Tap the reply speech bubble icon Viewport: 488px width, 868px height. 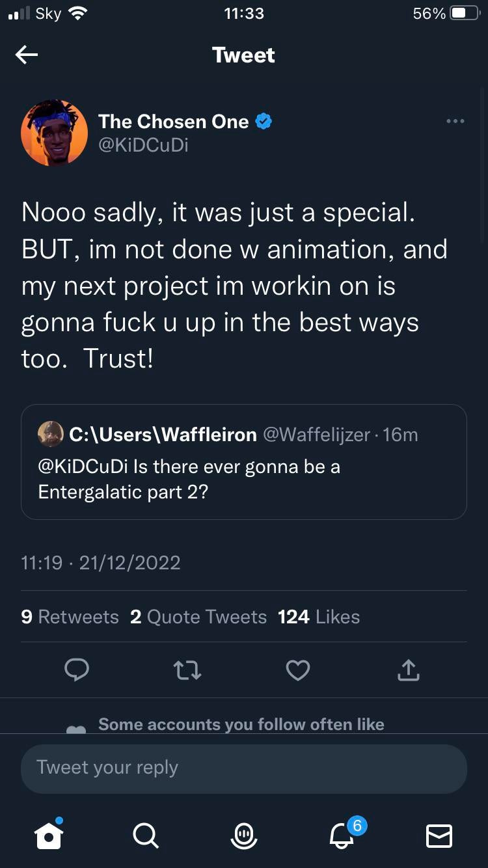77,670
